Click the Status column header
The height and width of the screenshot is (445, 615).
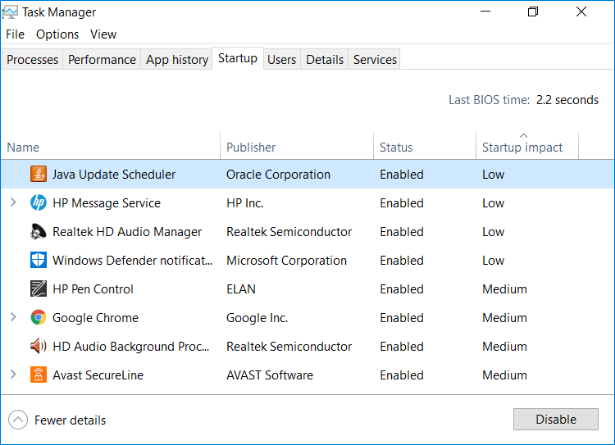point(396,147)
